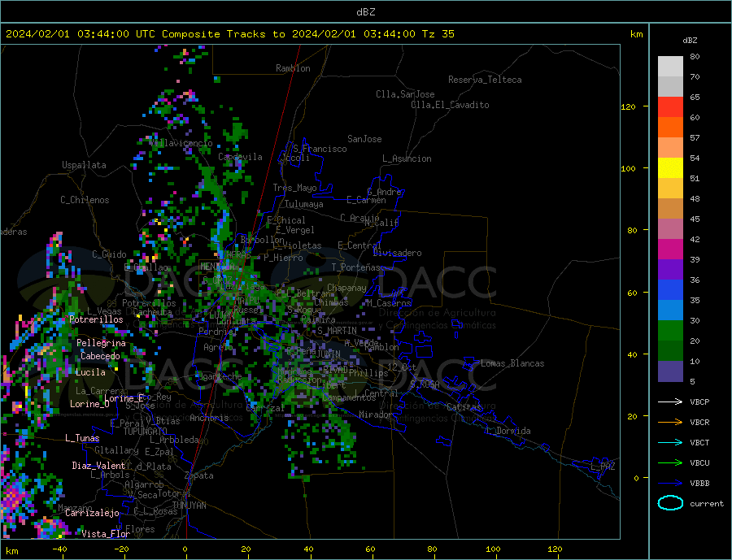Click the Clla.El_Cavadito map label
The height and width of the screenshot is (560, 732).
point(450,105)
